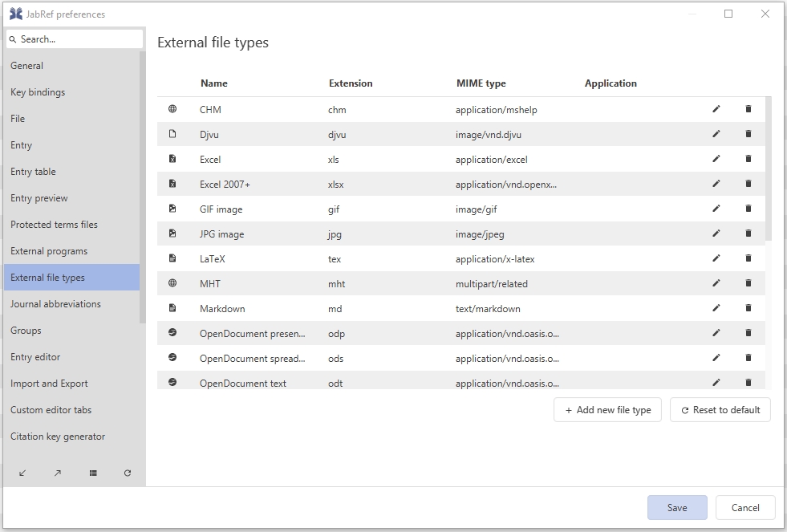Show preferences list icon in sidebar footer
Image resolution: width=787 pixels, height=532 pixels.
point(93,473)
